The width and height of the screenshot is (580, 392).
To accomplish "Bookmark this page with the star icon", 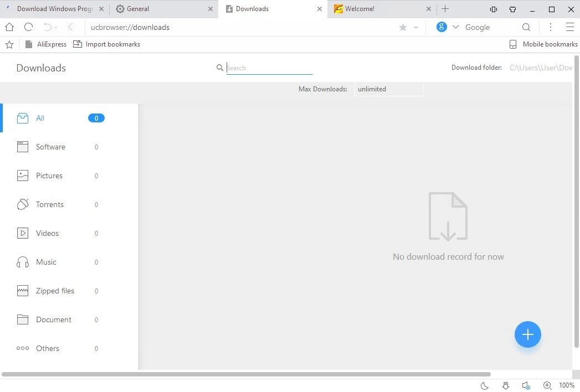I will [403, 27].
